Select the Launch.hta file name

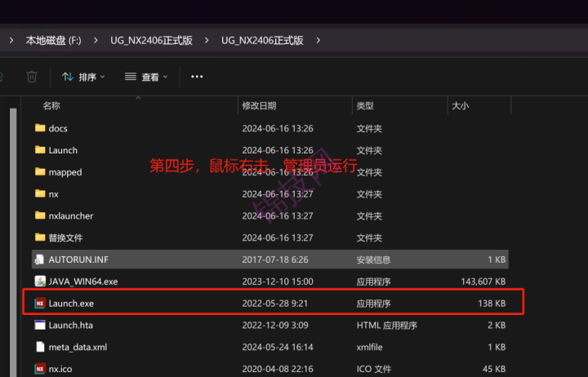click(71, 326)
